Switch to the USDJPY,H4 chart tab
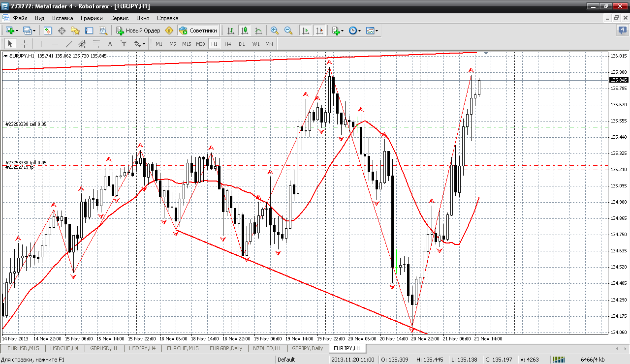Viewport: 630px width, 364px height. [x=143, y=348]
